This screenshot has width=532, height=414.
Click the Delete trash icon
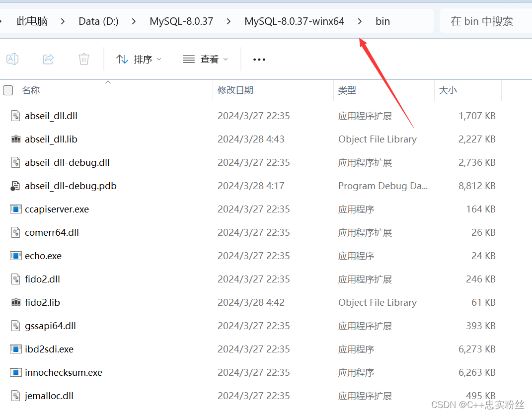[x=84, y=59]
